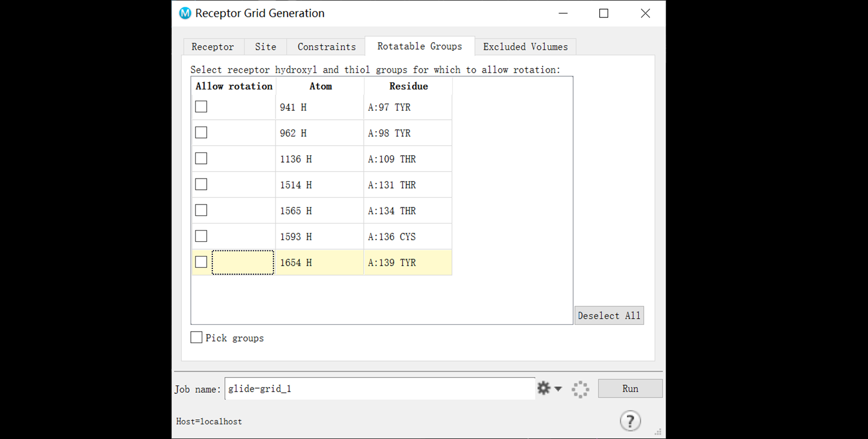Viewport: 868px width, 439px height.
Task: Close the Receptor Grid Generation window
Action: pos(645,14)
